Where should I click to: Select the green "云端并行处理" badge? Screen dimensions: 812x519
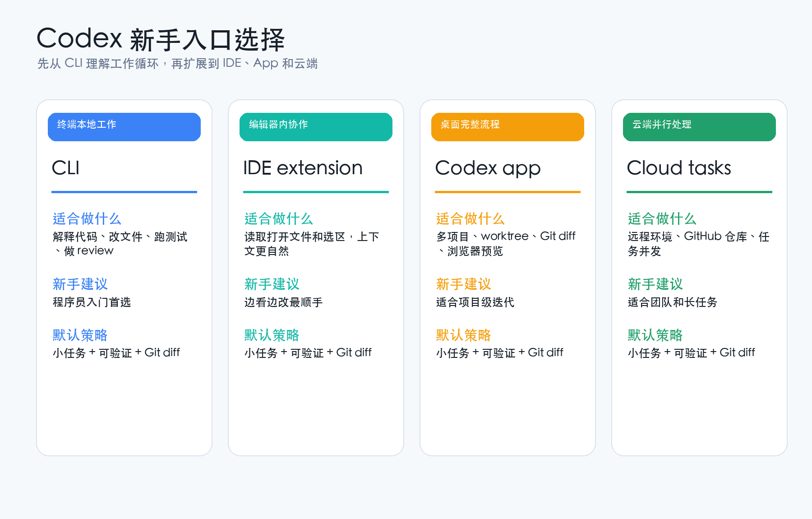(699, 127)
